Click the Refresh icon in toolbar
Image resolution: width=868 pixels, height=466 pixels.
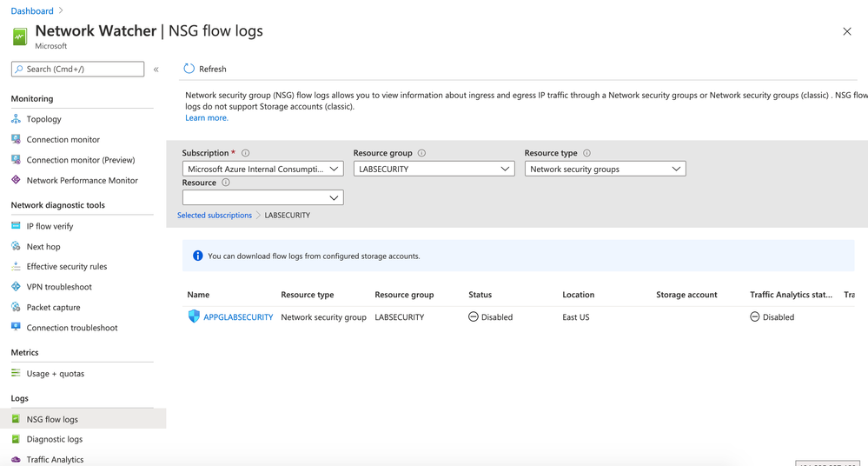tap(189, 69)
